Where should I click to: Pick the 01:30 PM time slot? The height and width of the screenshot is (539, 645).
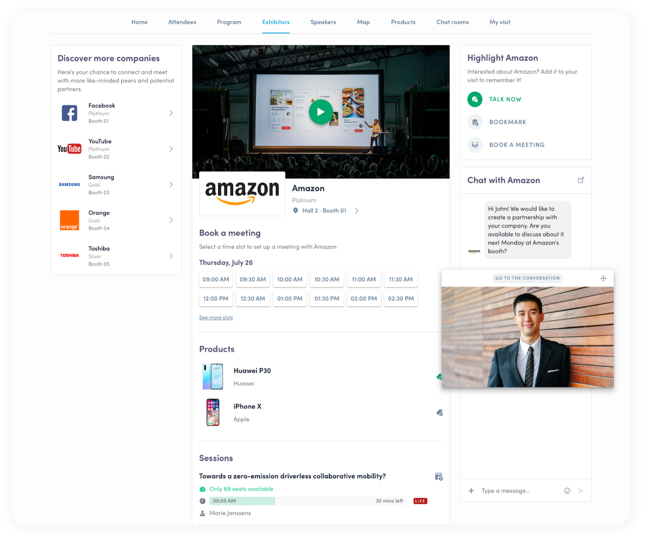coord(327,299)
